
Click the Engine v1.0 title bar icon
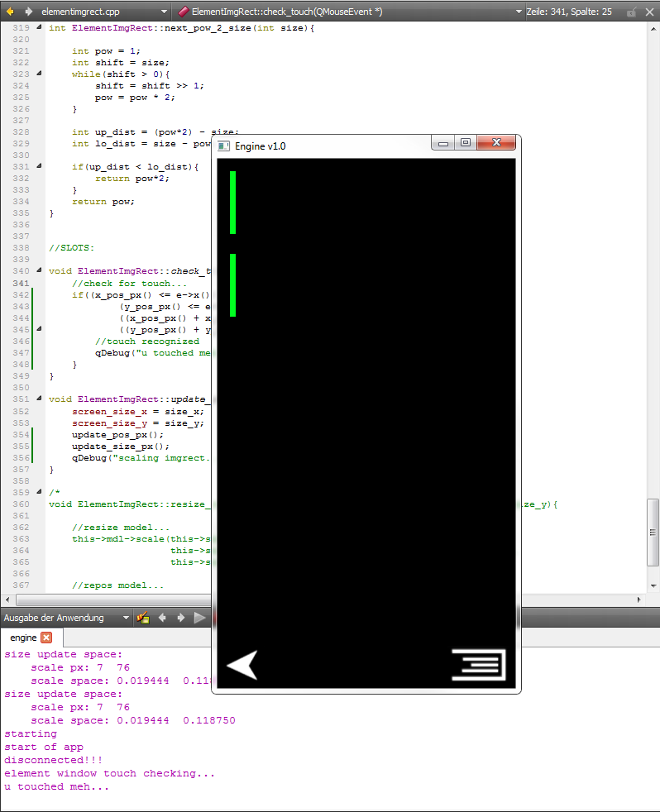pos(224,146)
